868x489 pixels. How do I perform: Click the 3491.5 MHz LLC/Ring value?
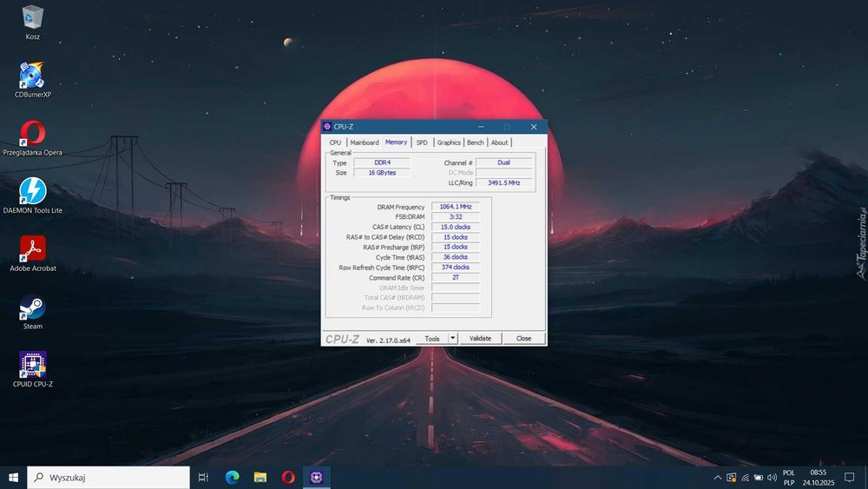tap(503, 182)
